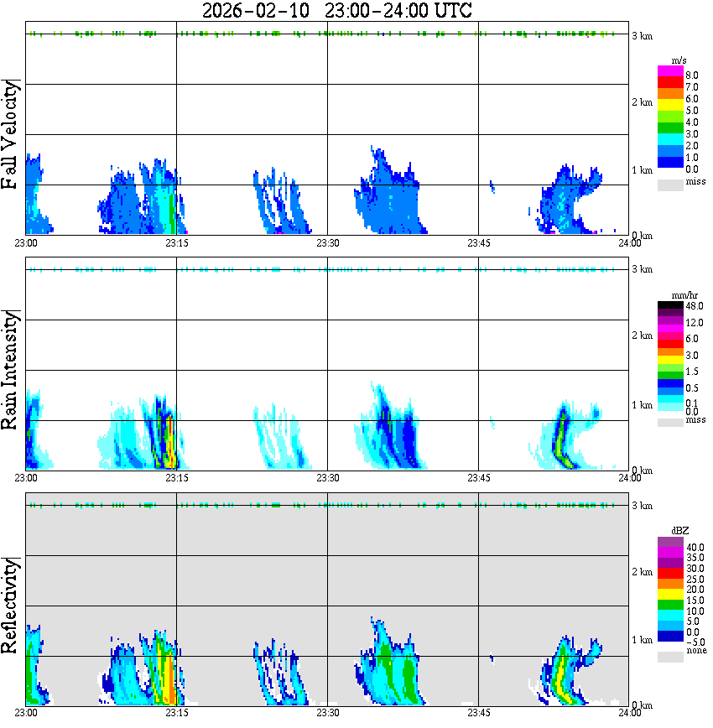Image resolution: width=713 pixels, height=728 pixels.
Task: Pick the dark blue -5.0 dBZ legend swatch
Action: click(670, 637)
